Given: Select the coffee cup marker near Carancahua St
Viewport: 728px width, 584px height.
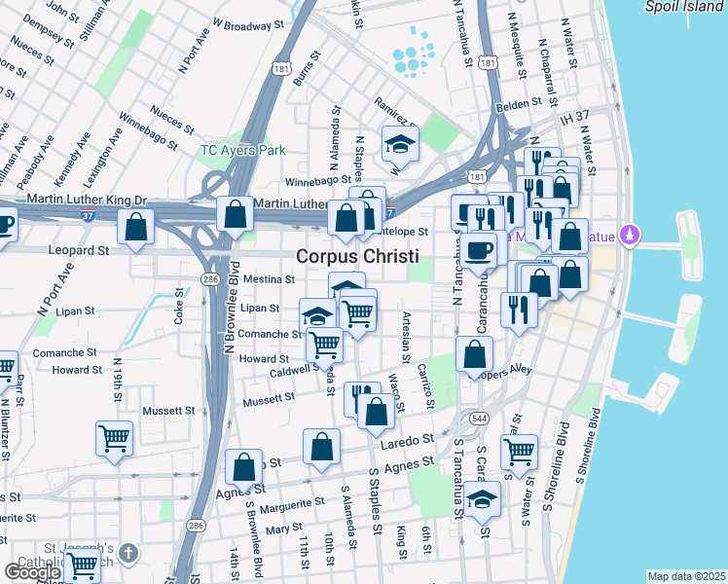Looking at the screenshot, I should (x=479, y=253).
